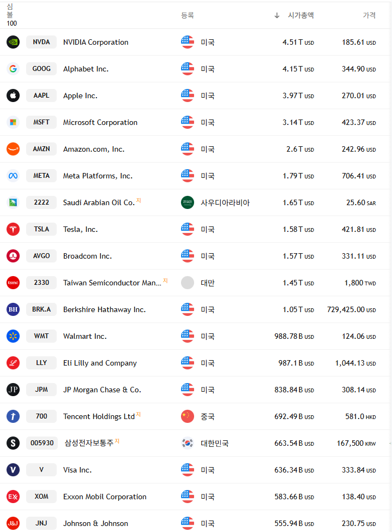Open 삼성전자보통주 stock link

[89, 443]
